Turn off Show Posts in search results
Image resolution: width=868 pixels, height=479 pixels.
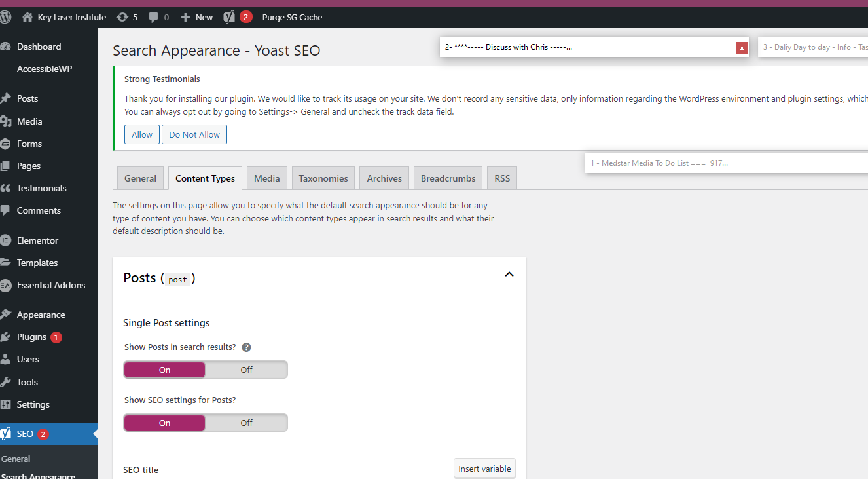[246, 370]
